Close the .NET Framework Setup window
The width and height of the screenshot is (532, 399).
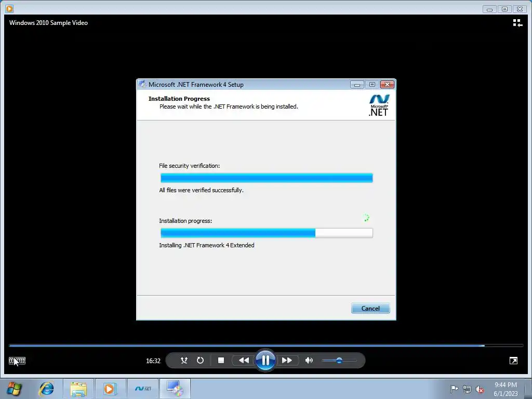point(387,85)
